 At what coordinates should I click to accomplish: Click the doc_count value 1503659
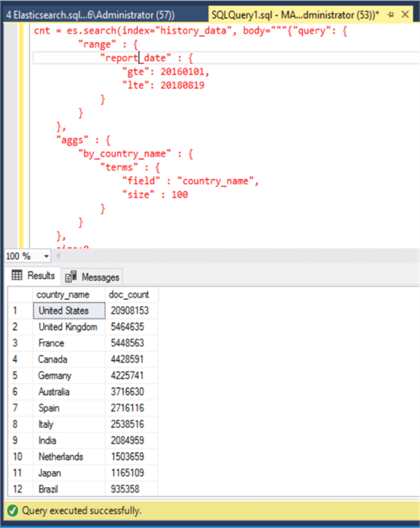click(x=131, y=457)
